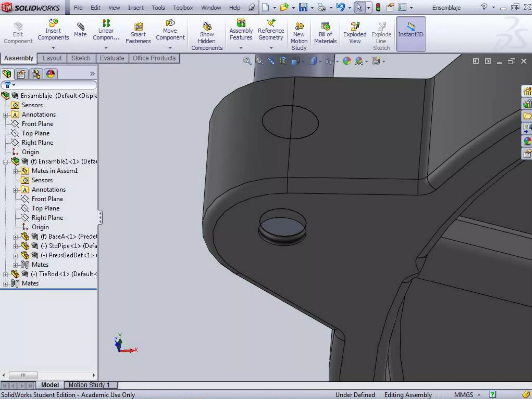Click the Zoom to Fit icon
Viewport: 532px width, 399px height.
247,61
